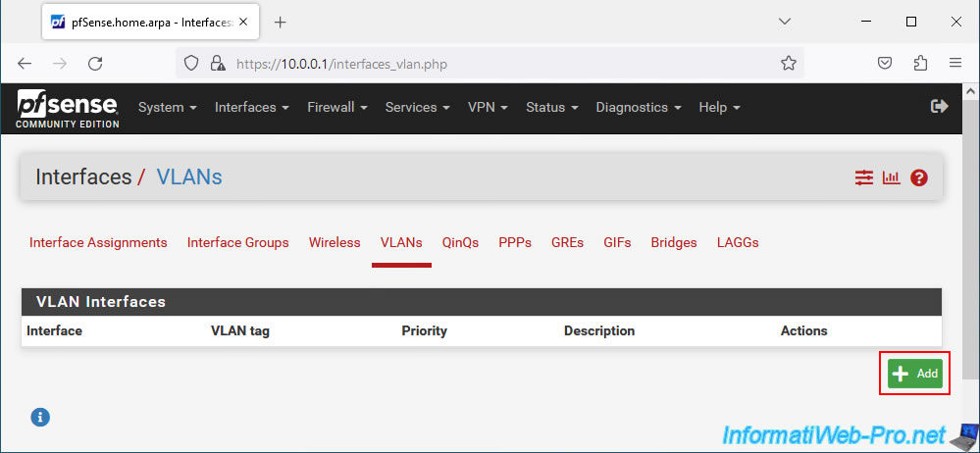The image size is (980, 453).
Task: Open the related status chart icon
Action: tap(892, 178)
